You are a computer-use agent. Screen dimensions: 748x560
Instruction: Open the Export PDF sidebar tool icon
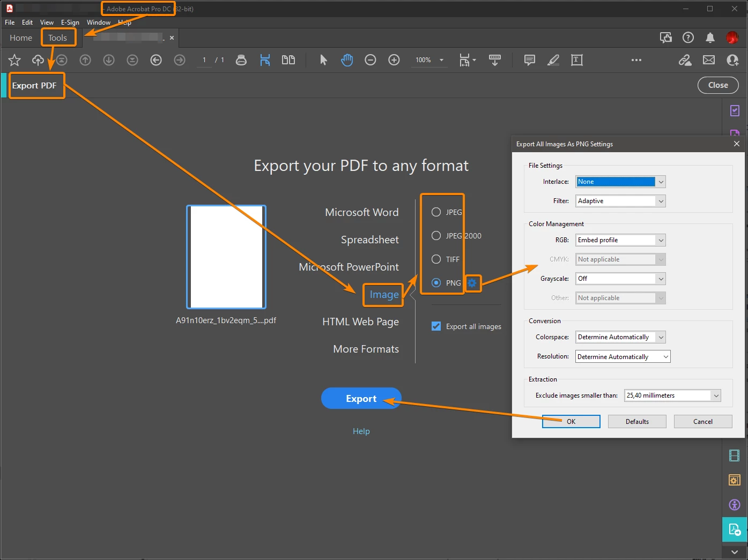click(735, 531)
